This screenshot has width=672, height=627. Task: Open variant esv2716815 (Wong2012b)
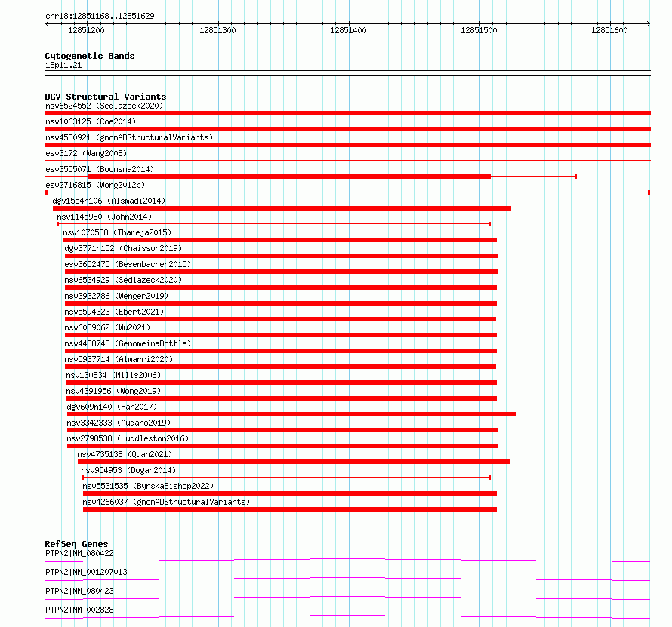click(x=95, y=185)
